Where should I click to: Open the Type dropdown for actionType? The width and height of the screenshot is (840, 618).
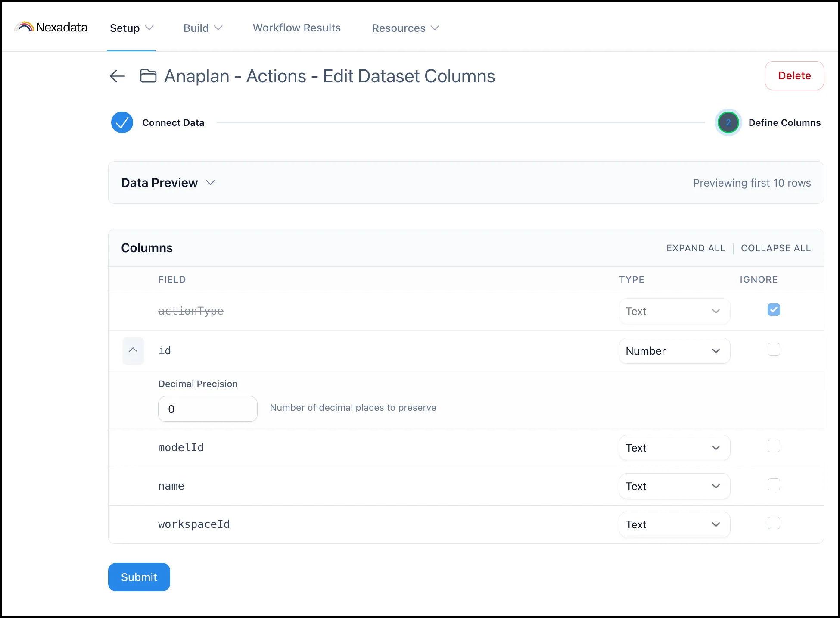pos(674,311)
